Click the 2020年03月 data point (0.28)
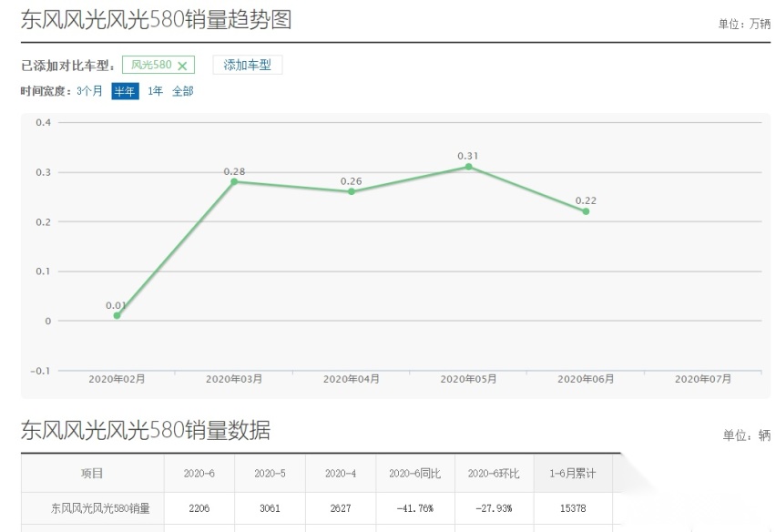The height and width of the screenshot is (532, 776). pyautogui.click(x=234, y=181)
